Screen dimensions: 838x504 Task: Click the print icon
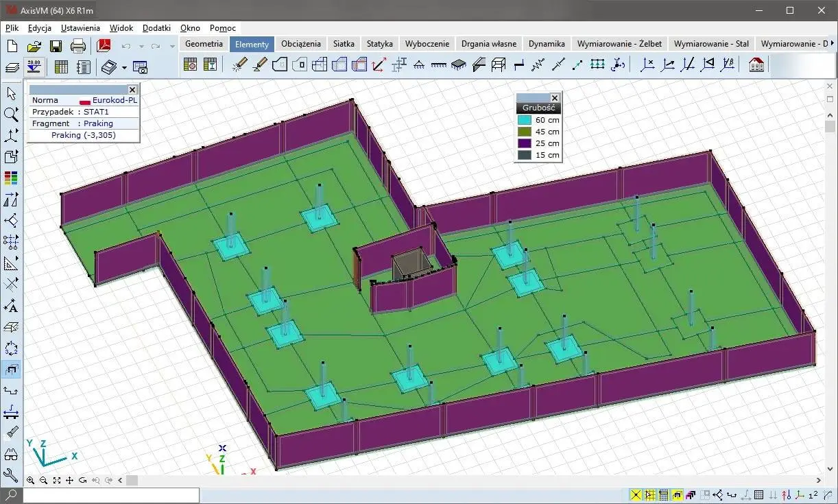pos(78,46)
